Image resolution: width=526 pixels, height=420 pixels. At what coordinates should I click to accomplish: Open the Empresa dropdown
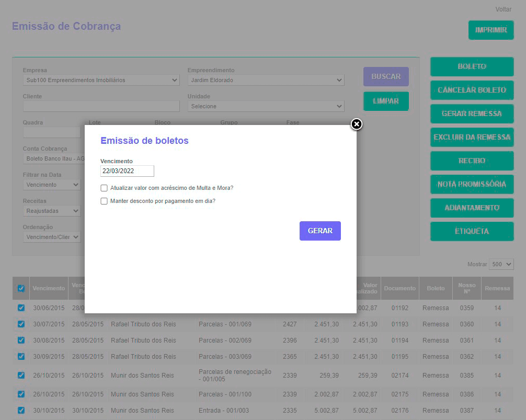[x=101, y=81]
